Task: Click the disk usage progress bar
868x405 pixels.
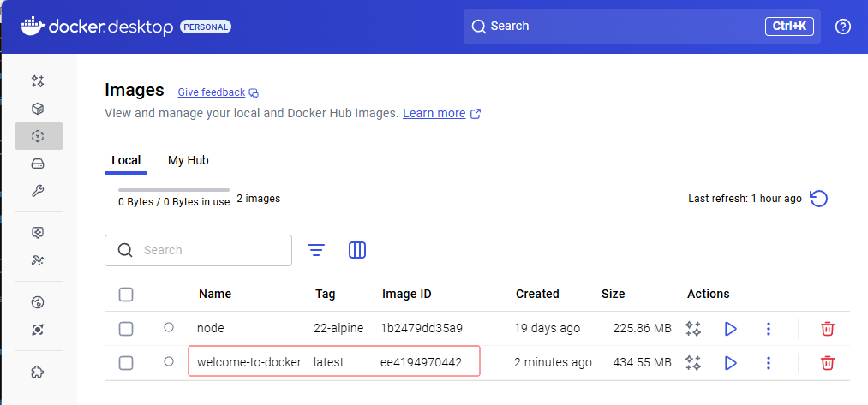Action: (x=174, y=190)
